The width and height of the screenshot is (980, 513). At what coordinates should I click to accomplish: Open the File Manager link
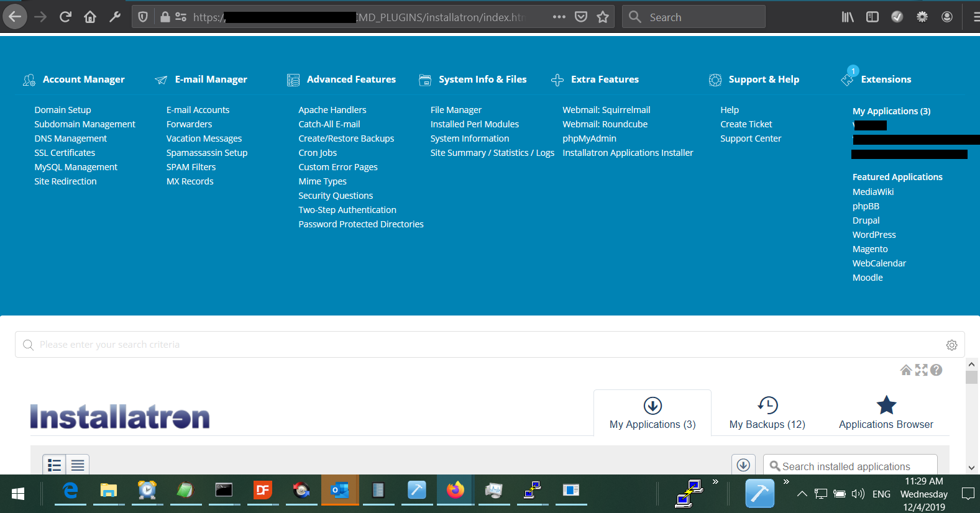coord(456,109)
